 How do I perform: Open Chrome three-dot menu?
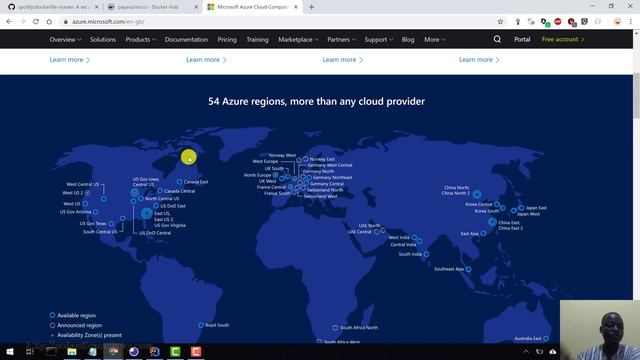[x=631, y=22]
